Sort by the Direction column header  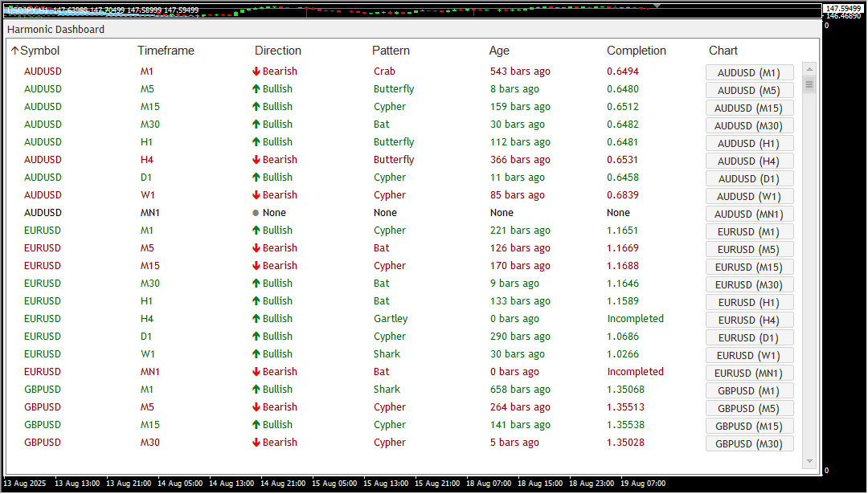click(278, 51)
